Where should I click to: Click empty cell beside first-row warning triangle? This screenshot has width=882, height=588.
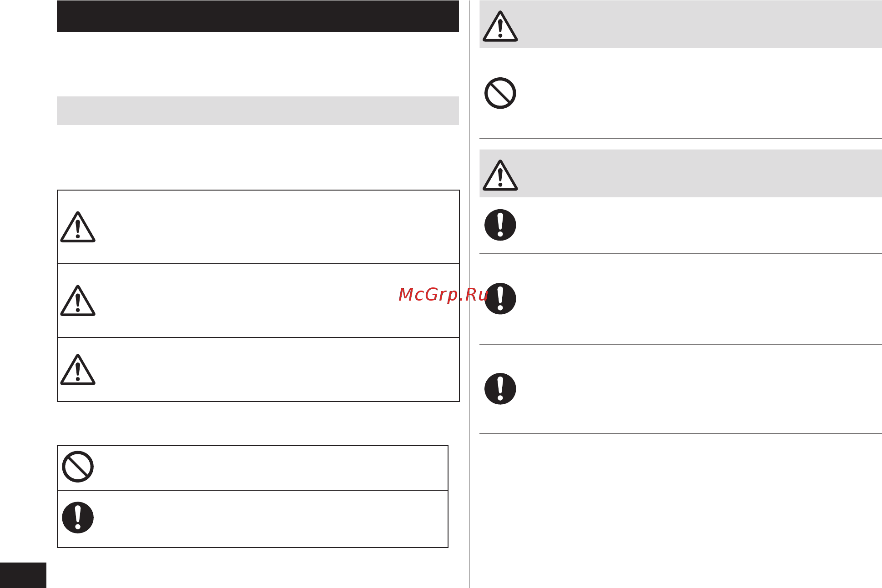tap(277, 227)
